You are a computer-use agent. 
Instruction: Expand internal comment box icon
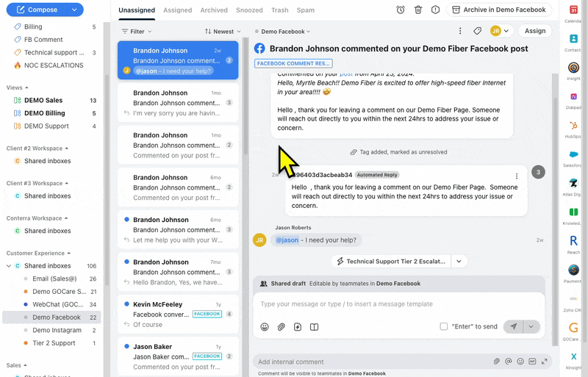(x=544, y=362)
